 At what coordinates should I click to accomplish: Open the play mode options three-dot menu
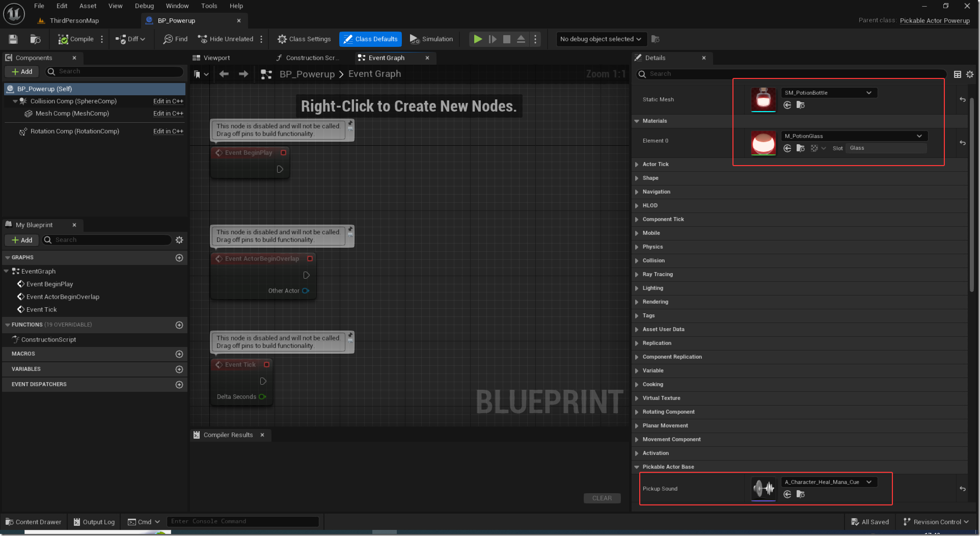[x=535, y=39]
